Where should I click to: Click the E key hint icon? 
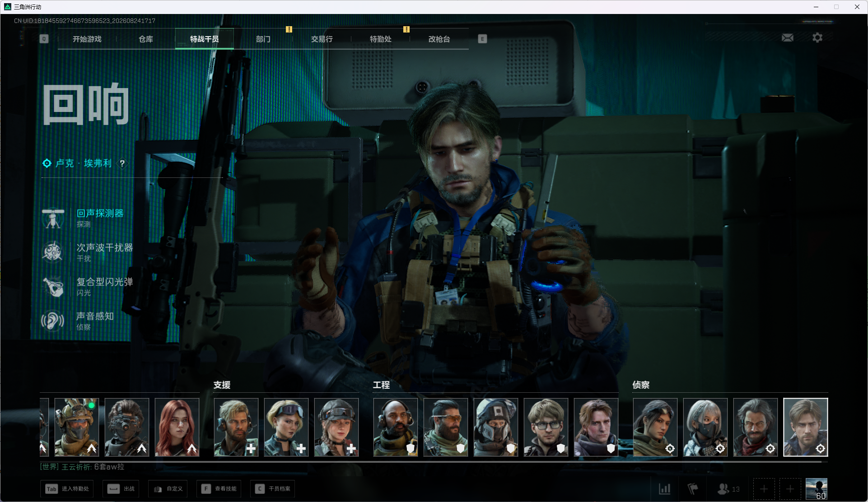point(482,39)
